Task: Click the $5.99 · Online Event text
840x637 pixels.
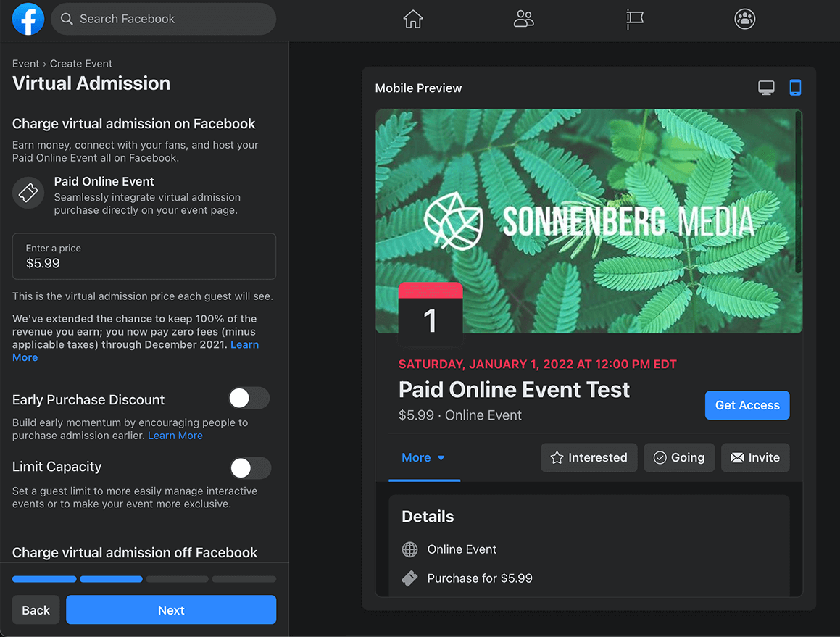Action: point(460,415)
